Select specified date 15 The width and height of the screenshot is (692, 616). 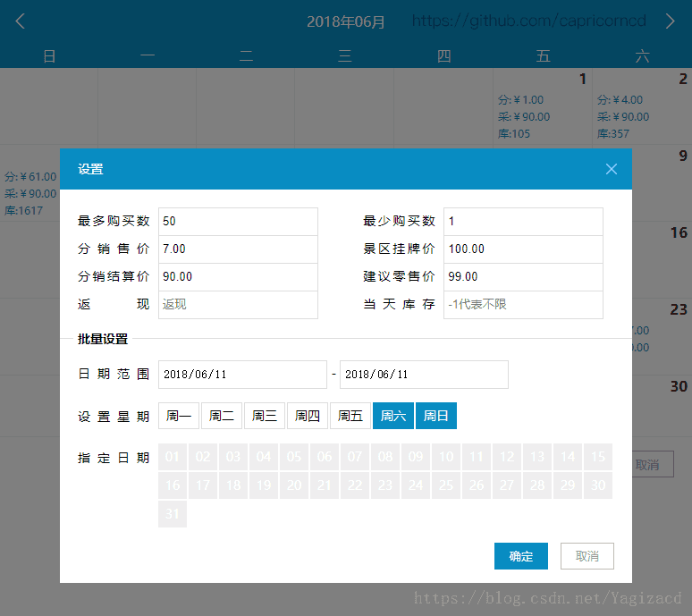[x=598, y=457]
